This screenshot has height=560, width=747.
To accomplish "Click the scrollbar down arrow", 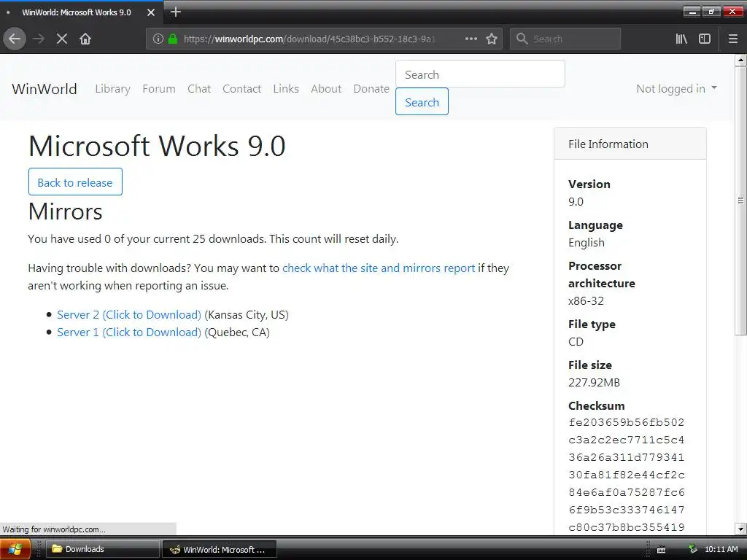I will 740,529.
